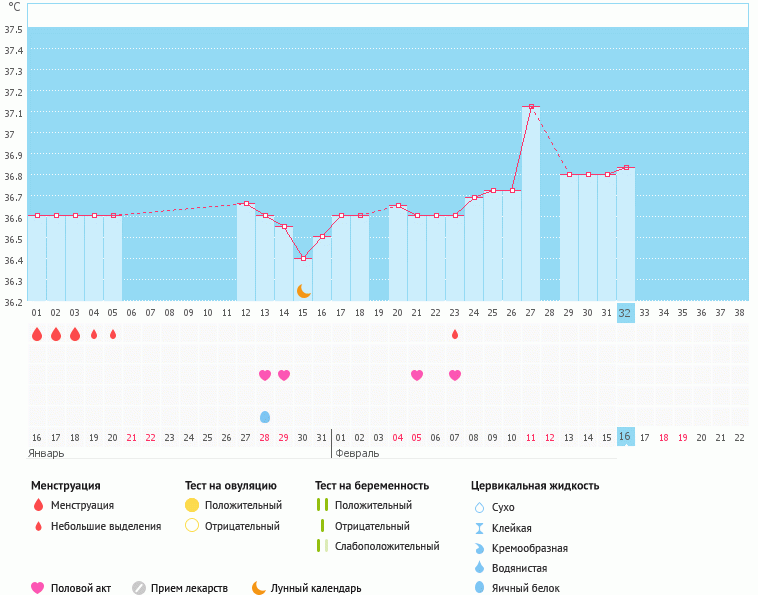Click the crescent moon icon on the chart
The image size is (758, 595).
click(303, 291)
